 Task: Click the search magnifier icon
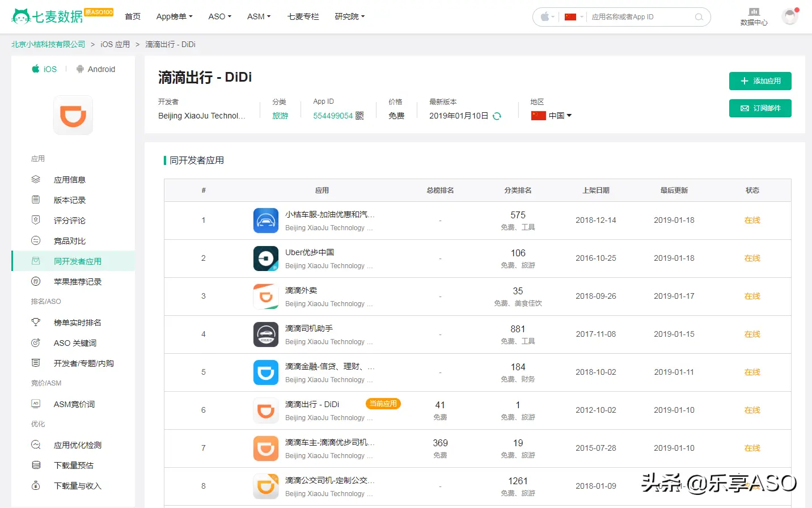tap(699, 17)
